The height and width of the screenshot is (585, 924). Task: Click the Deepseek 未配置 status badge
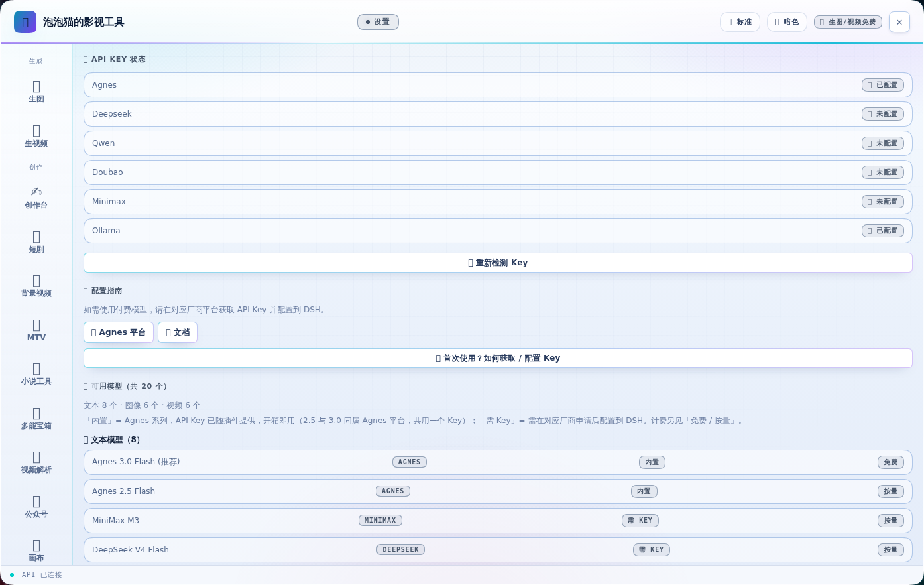coord(883,114)
